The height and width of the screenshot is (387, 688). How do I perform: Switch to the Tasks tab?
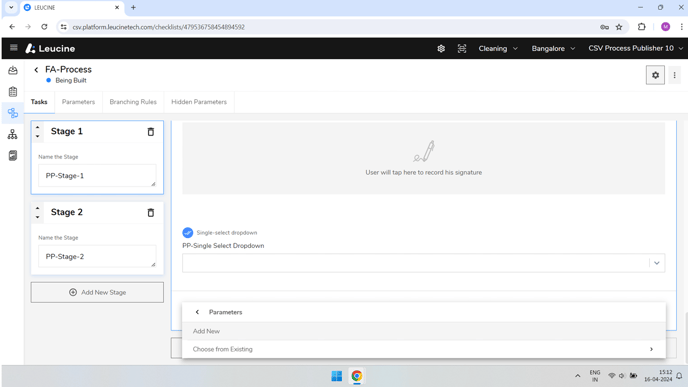39,102
